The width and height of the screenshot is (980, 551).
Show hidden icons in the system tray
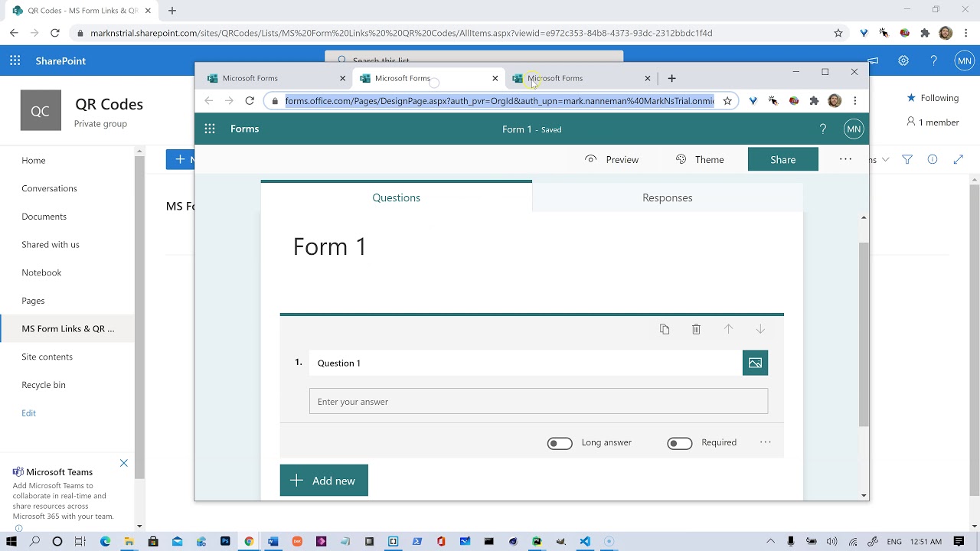tap(770, 542)
